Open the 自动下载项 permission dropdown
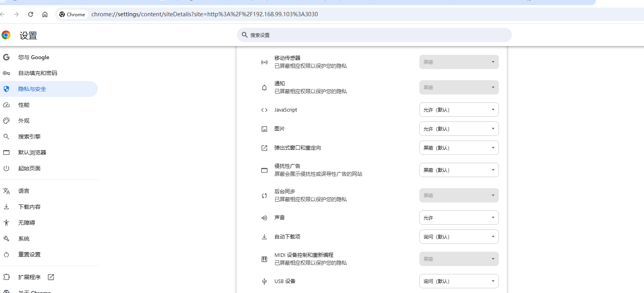The image size is (644, 293). tap(459, 237)
